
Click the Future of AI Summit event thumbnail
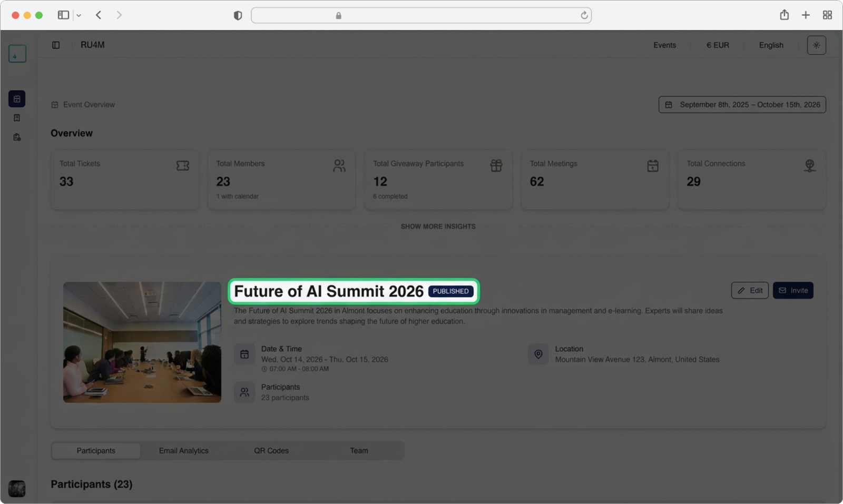[142, 342]
